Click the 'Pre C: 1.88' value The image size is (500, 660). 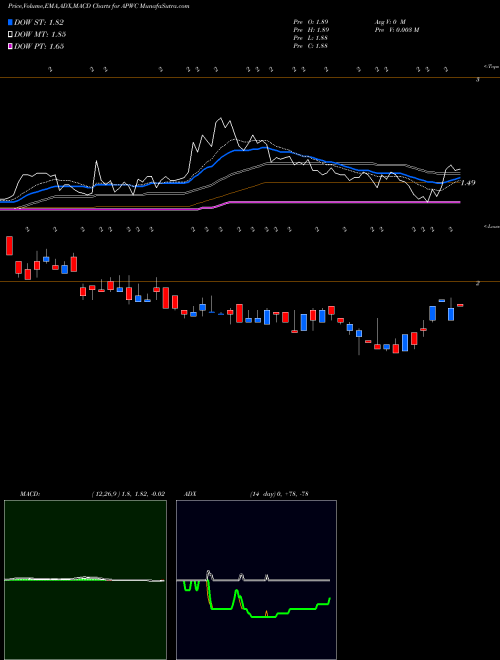point(311,46)
